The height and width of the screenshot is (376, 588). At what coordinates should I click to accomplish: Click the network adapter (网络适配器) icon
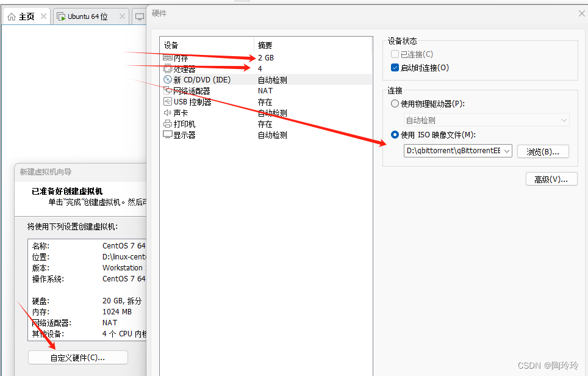168,90
